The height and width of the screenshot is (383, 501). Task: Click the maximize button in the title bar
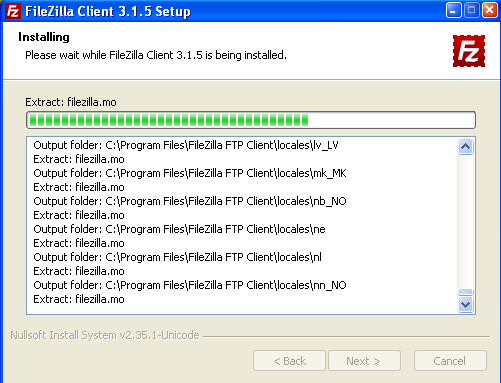(x=472, y=11)
